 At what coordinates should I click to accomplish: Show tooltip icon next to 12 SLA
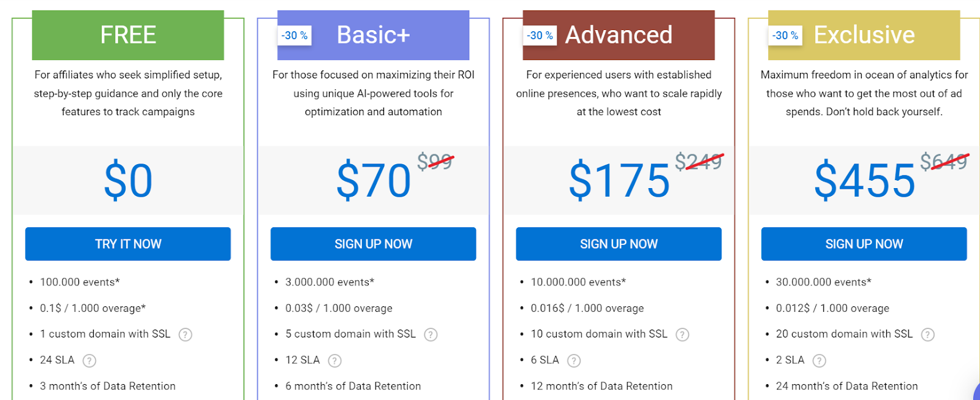click(334, 361)
